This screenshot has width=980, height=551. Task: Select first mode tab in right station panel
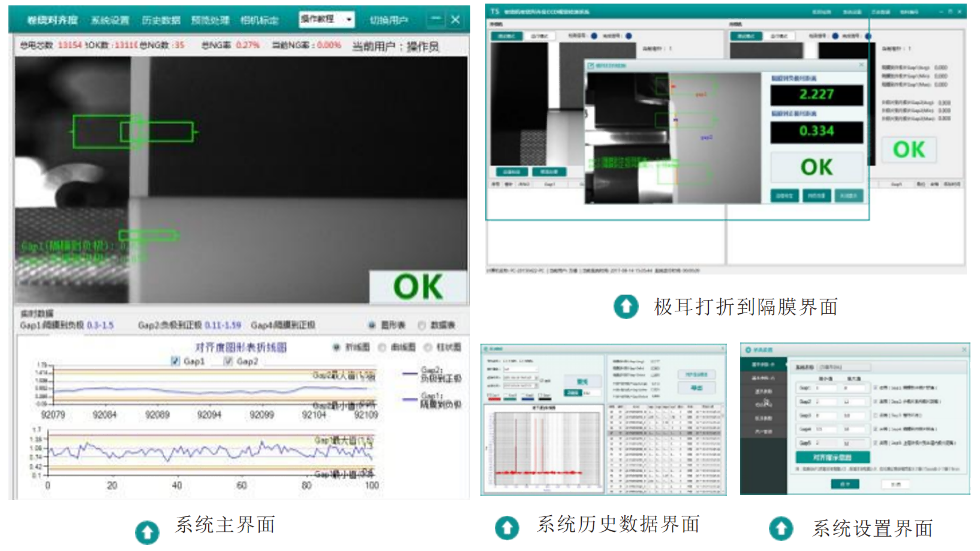point(746,36)
